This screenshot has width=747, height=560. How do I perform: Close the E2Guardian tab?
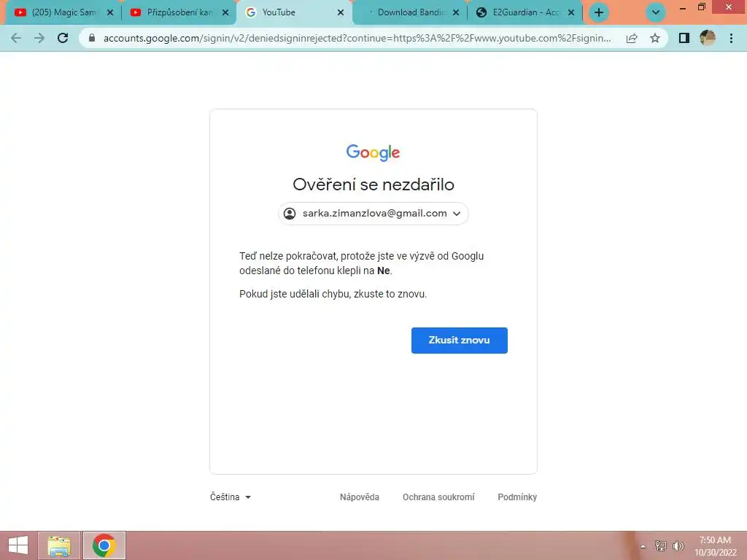[571, 13]
